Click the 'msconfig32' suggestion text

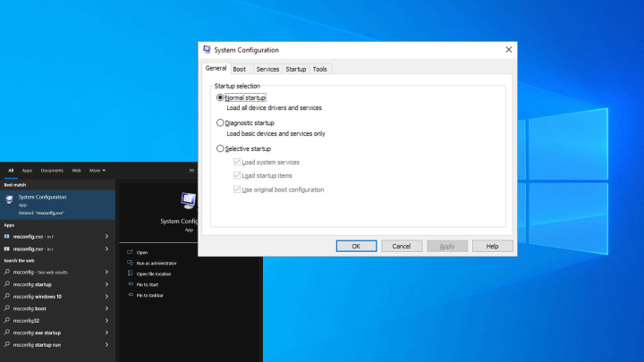tap(26, 321)
